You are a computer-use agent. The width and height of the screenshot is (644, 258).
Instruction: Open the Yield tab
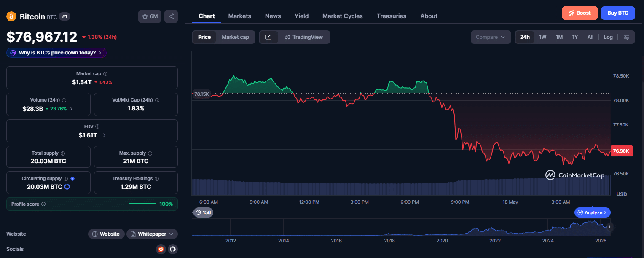point(301,16)
